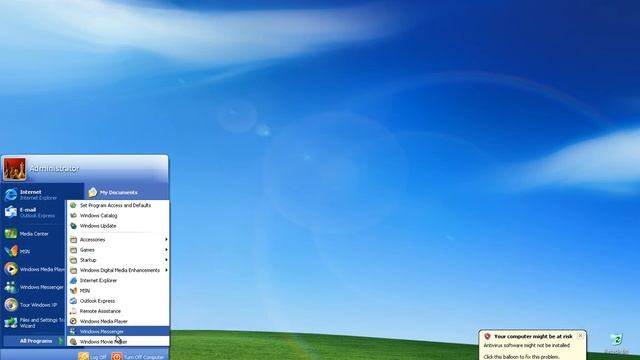Screen dimensions: 640x360
Task: Click the 'Your computer might be at risk' title
Action: click(533, 336)
